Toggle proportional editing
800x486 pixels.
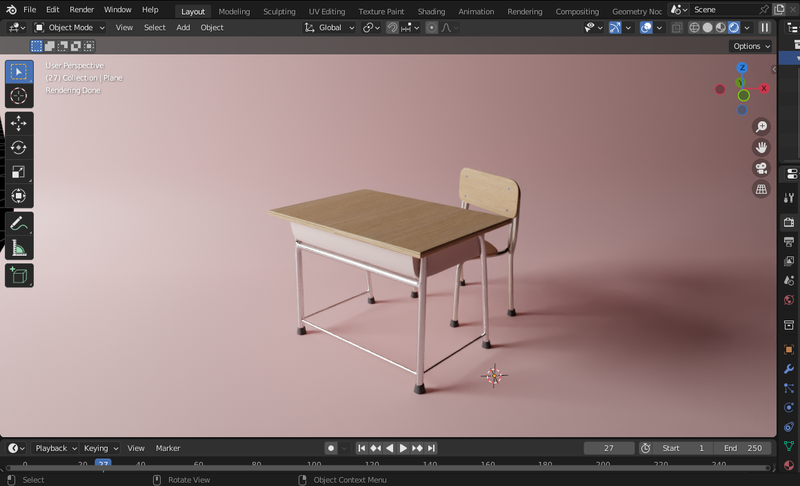tap(432, 28)
